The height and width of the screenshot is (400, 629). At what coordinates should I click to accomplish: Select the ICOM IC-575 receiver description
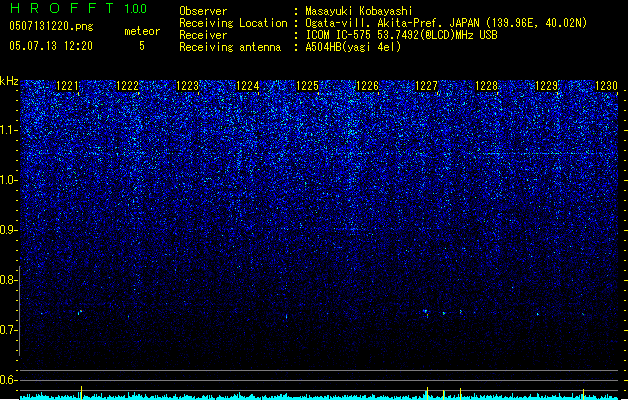pos(402,35)
